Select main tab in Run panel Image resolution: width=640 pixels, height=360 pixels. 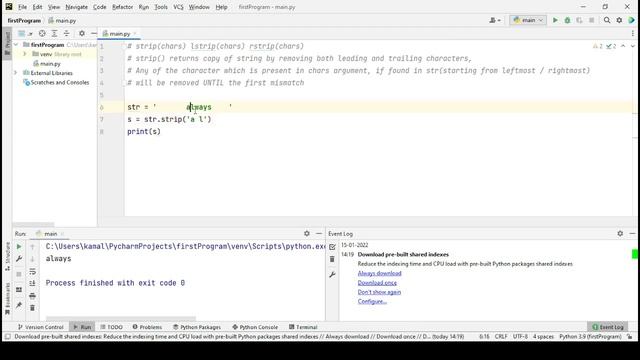click(50, 234)
